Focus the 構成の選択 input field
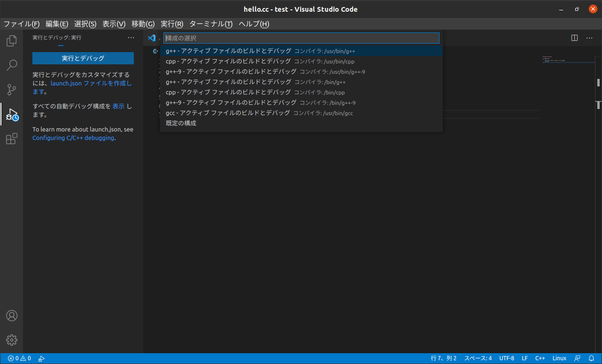Image resolution: width=602 pixels, height=364 pixels. coord(301,38)
